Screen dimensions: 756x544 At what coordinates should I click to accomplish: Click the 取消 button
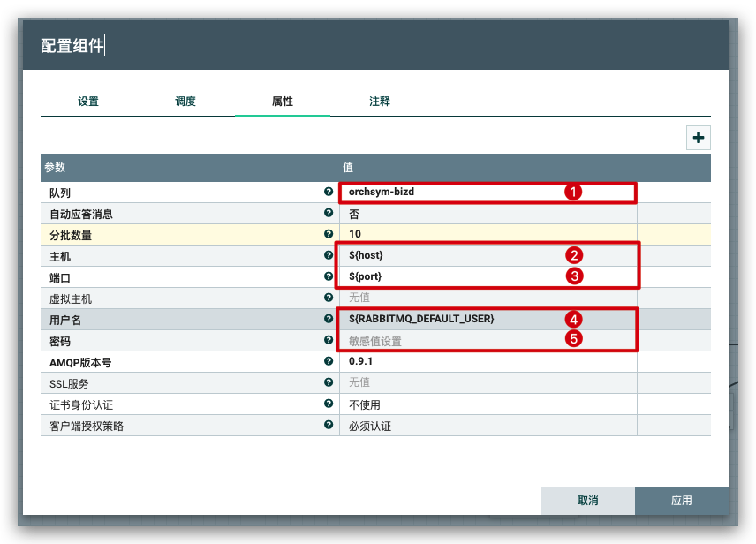point(588,501)
